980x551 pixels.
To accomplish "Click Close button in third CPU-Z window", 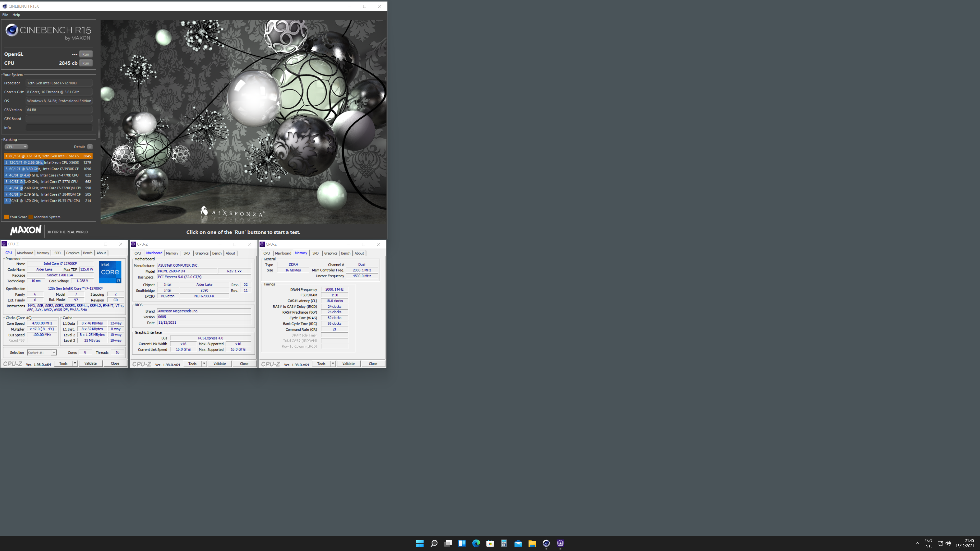I will point(373,364).
